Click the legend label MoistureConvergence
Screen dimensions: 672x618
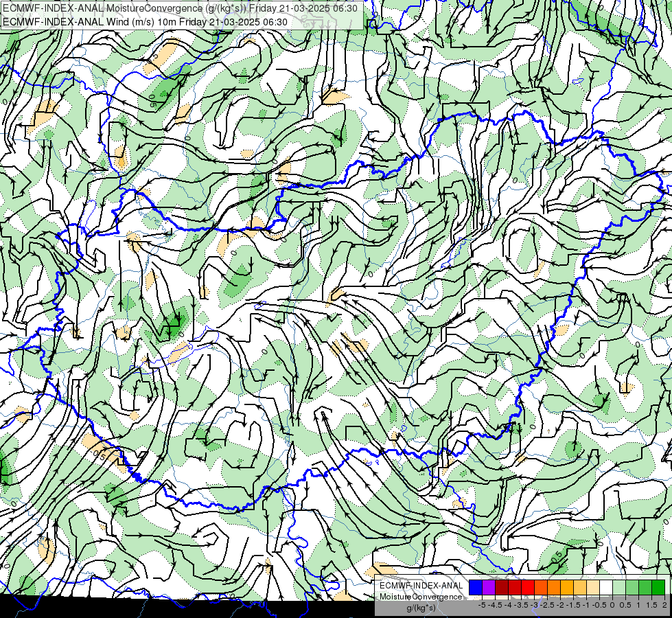pos(421,597)
